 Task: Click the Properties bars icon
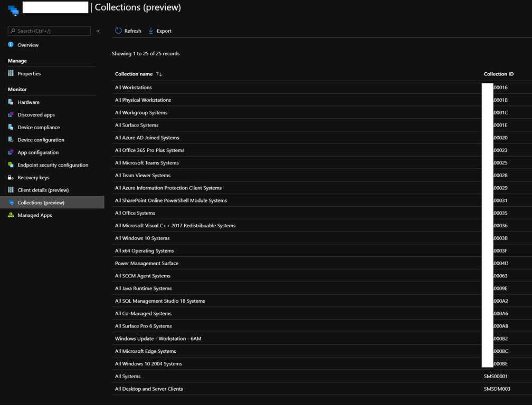11,73
